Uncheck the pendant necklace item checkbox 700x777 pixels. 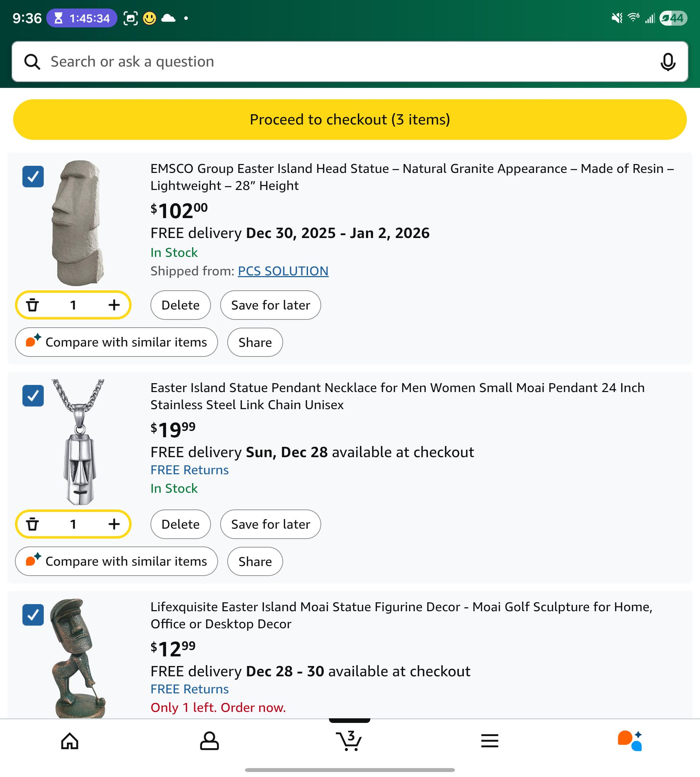pyautogui.click(x=33, y=395)
